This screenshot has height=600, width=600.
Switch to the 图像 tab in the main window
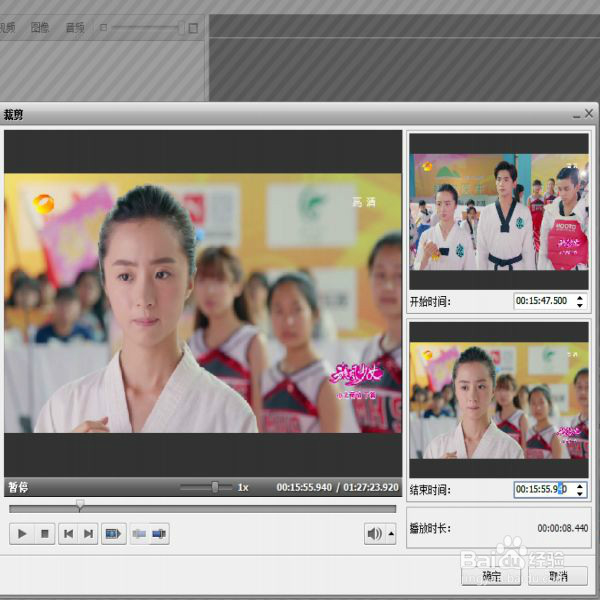coord(40,28)
